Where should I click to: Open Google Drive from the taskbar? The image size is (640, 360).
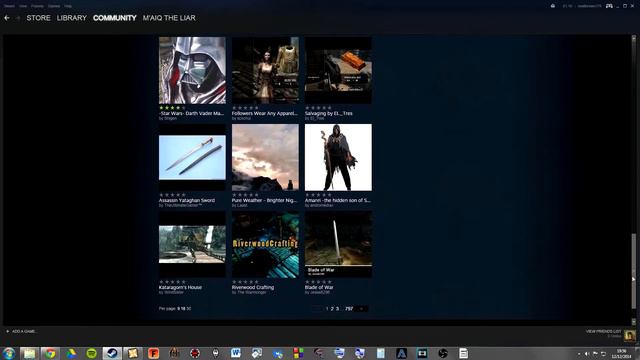coord(71,353)
